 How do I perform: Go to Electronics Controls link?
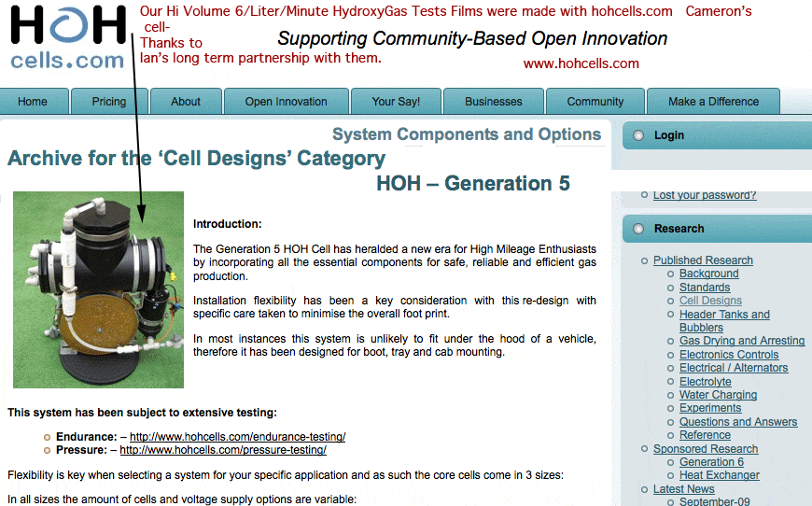(x=729, y=355)
